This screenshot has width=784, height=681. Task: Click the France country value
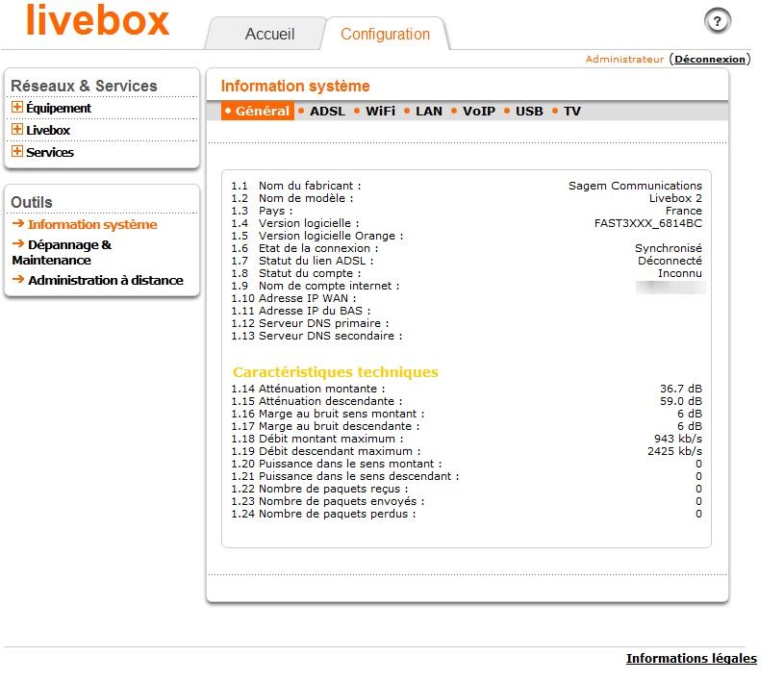684,211
